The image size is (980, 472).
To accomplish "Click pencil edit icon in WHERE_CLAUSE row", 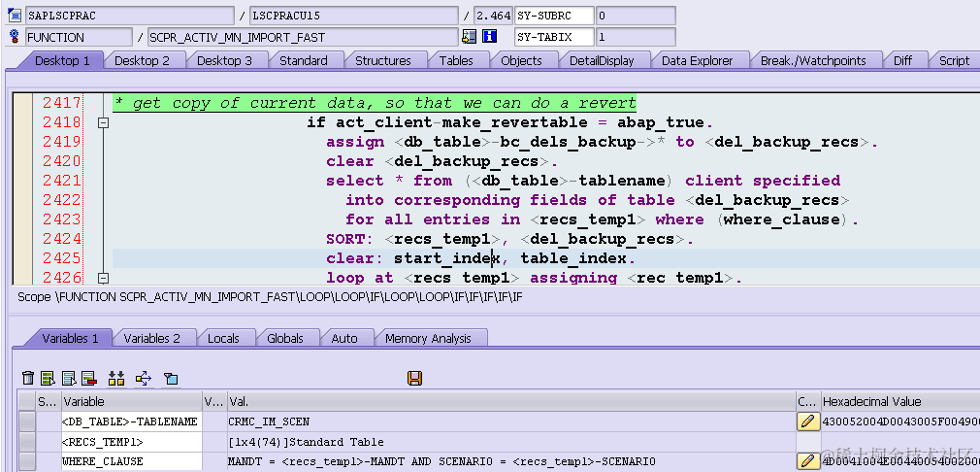I will pyautogui.click(x=808, y=462).
